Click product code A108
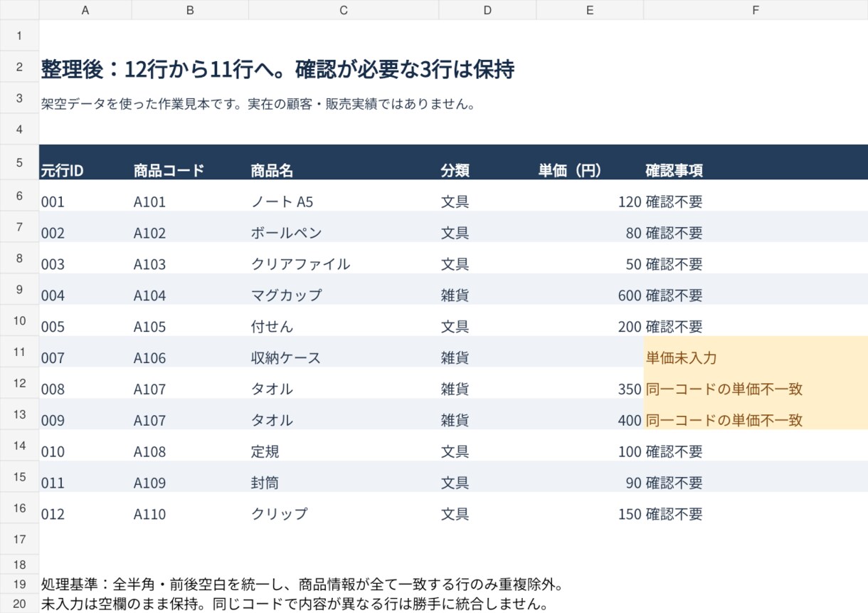The image size is (868, 613). (x=190, y=446)
